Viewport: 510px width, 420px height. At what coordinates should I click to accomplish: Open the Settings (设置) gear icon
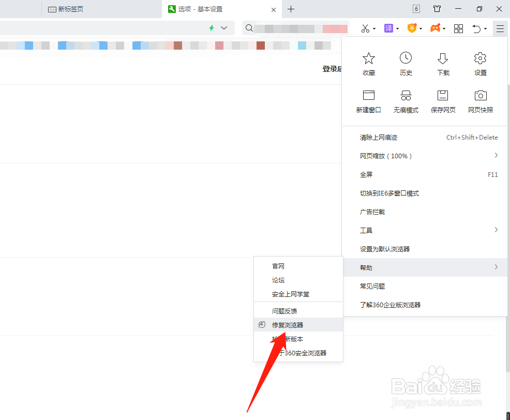coord(480,58)
